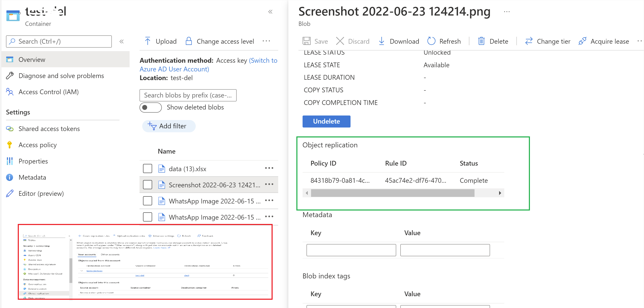Select the data (13).xlsx blob name

pos(187,169)
